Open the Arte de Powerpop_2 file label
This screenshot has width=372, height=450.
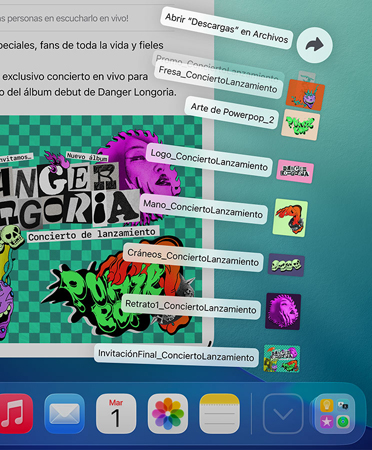point(232,113)
